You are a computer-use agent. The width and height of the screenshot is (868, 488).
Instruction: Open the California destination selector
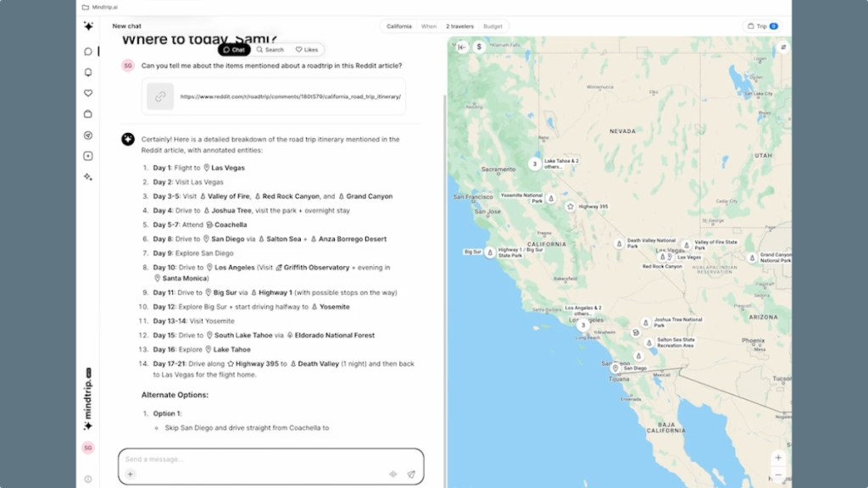(x=398, y=26)
